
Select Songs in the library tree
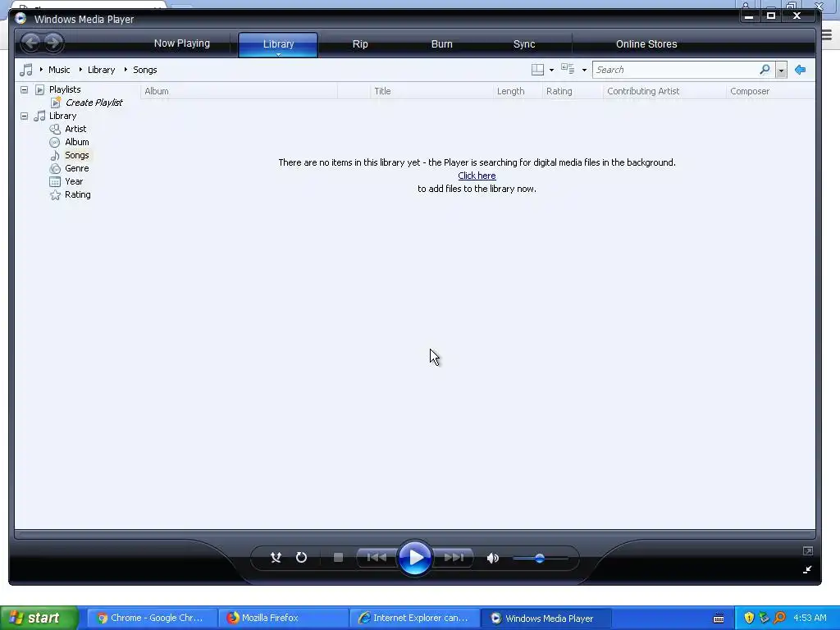tap(76, 155)
